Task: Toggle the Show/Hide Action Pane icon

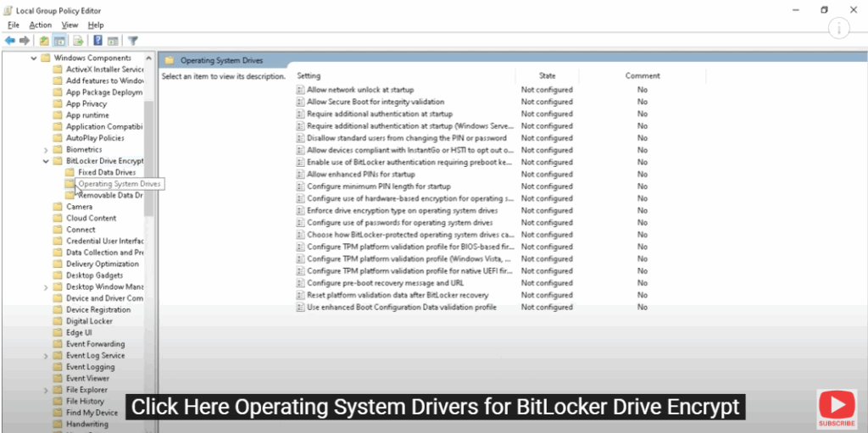Action: pos(113,41)
